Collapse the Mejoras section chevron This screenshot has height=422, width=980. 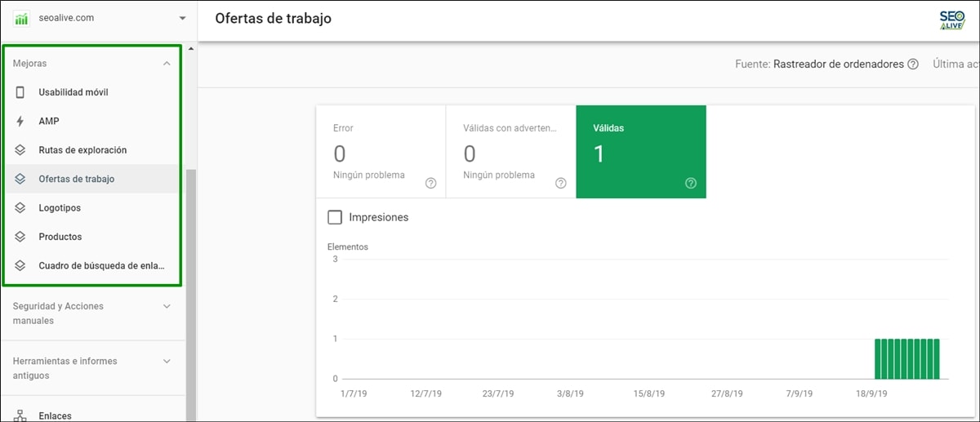tap(167, 64)
